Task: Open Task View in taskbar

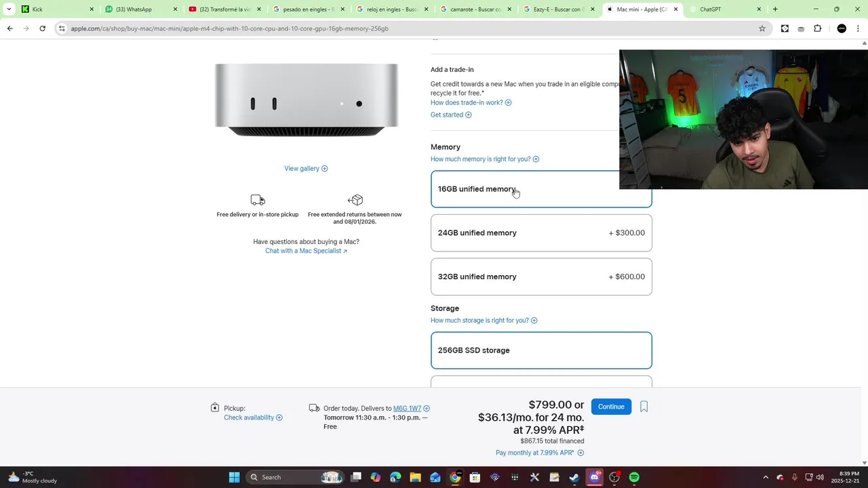Action: pos(356,477)
